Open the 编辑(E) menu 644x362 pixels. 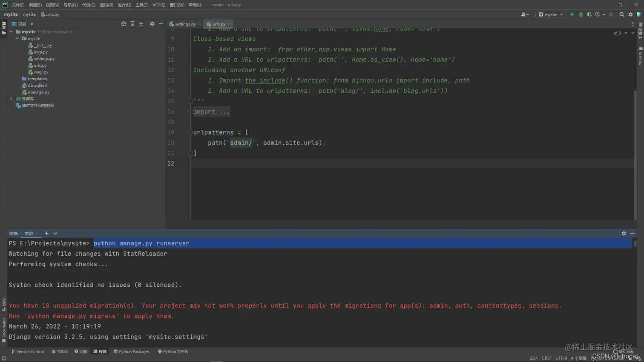pyautogui.click(x=35, y=5)
